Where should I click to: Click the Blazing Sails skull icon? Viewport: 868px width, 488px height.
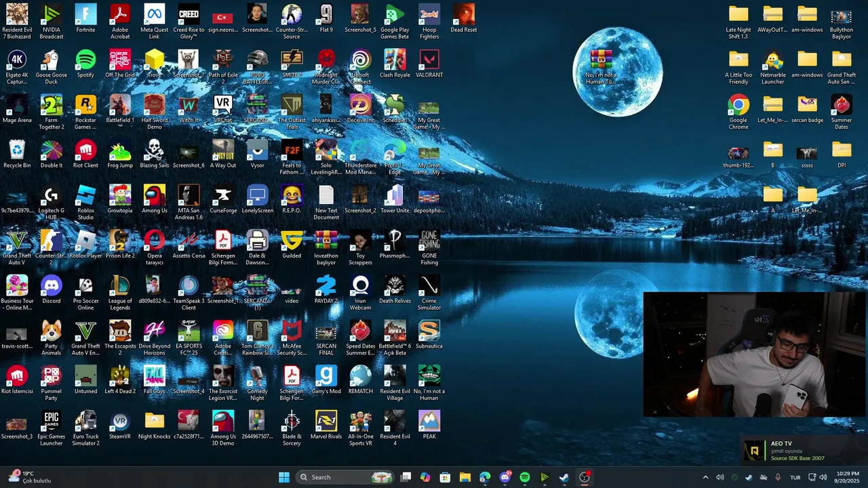point(155,155)
